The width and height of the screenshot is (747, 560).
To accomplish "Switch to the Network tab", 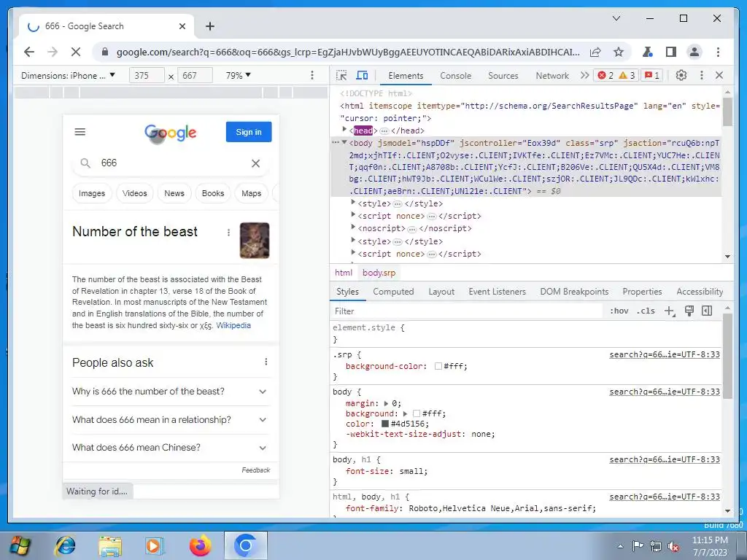I will pyautogui.click(x=552, y=76).
